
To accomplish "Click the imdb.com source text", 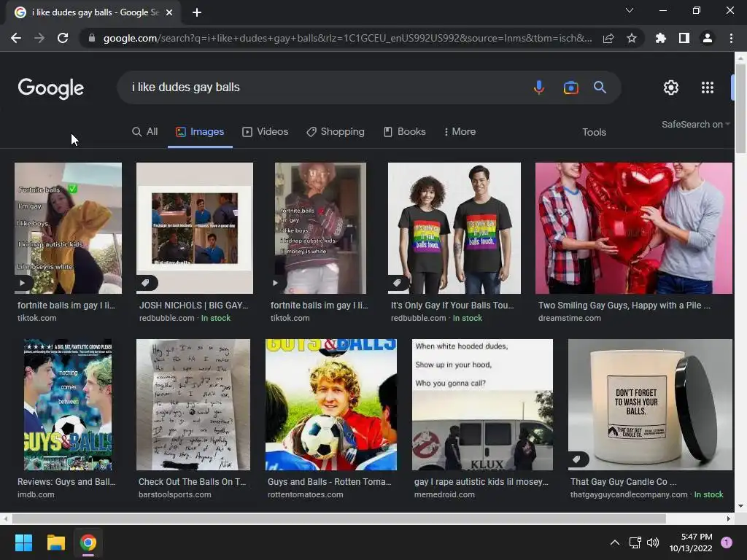I will [36, 495].
